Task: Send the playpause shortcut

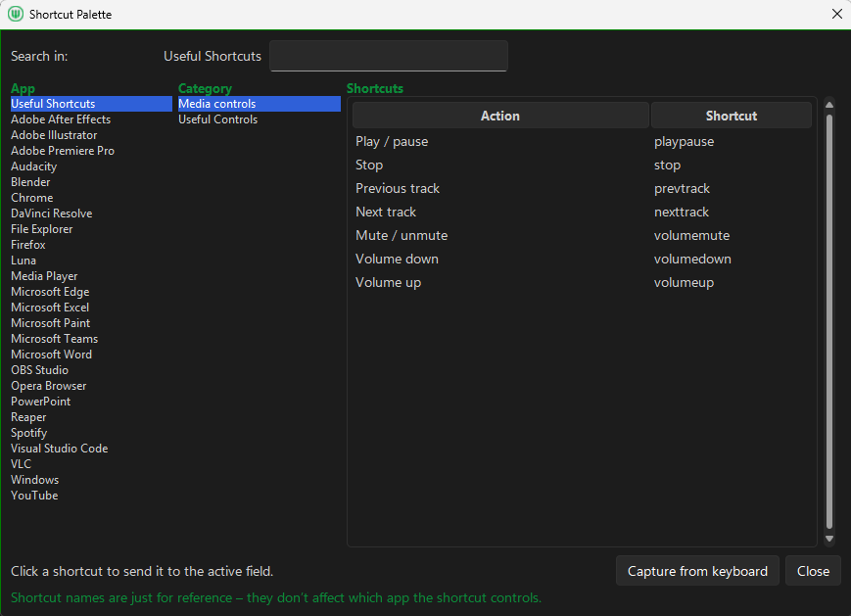Action: pyautogui.click(x=684, y=142)
